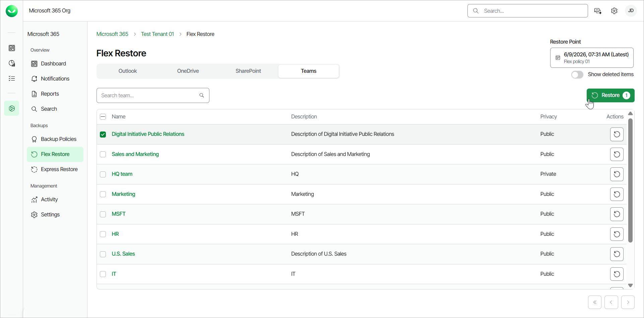Image resolution: width=644 pixels, height=318 pixels.
Task: Go to previous page of results
Action: (x=611, y=302)
